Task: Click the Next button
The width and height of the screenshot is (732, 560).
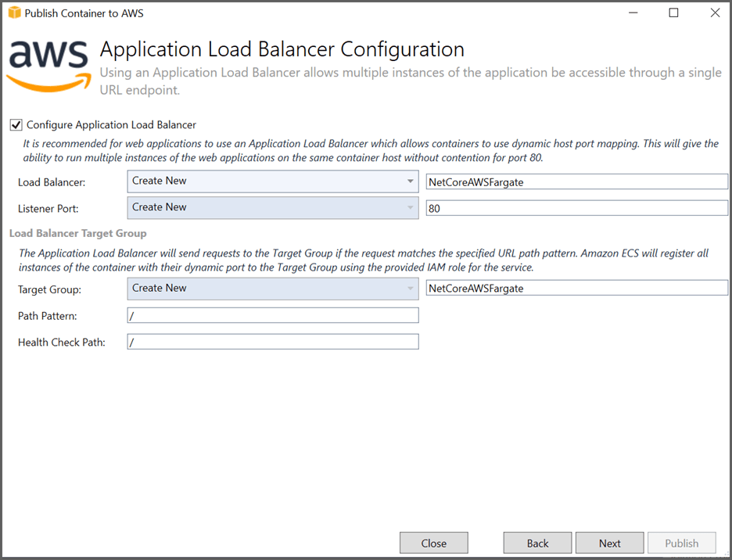Action: point(609,542)
